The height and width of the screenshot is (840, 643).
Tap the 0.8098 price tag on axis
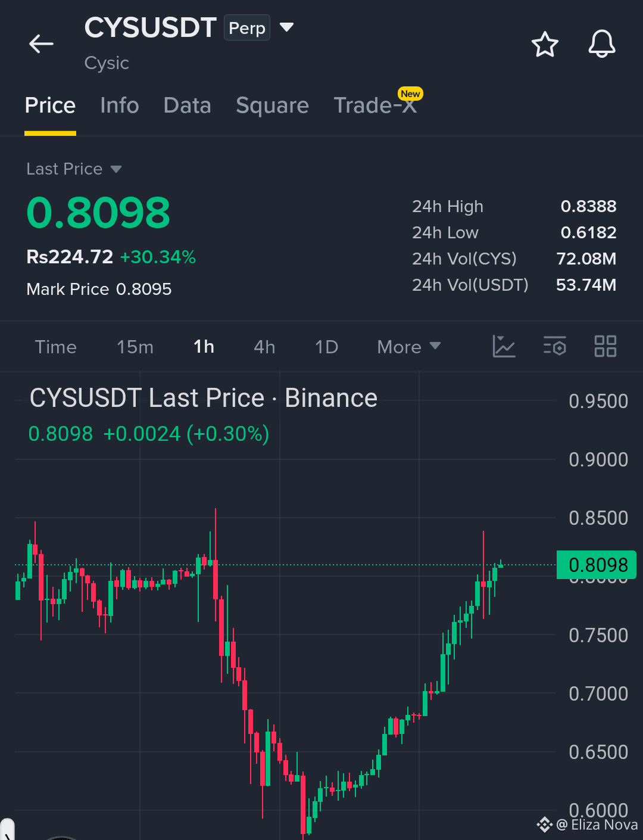coord(597,565)
